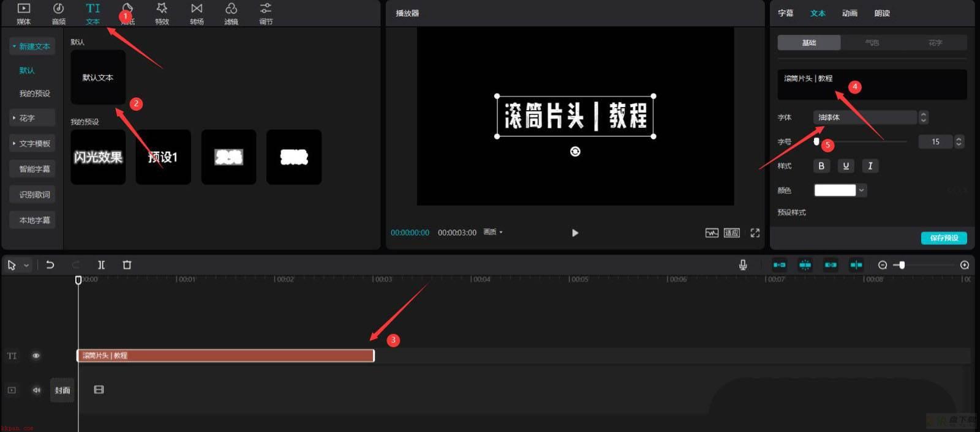Click the zoom out magnifier on timeline
Image resolution: width=980 pixels, height=432 pixels.
coord(883,265)
